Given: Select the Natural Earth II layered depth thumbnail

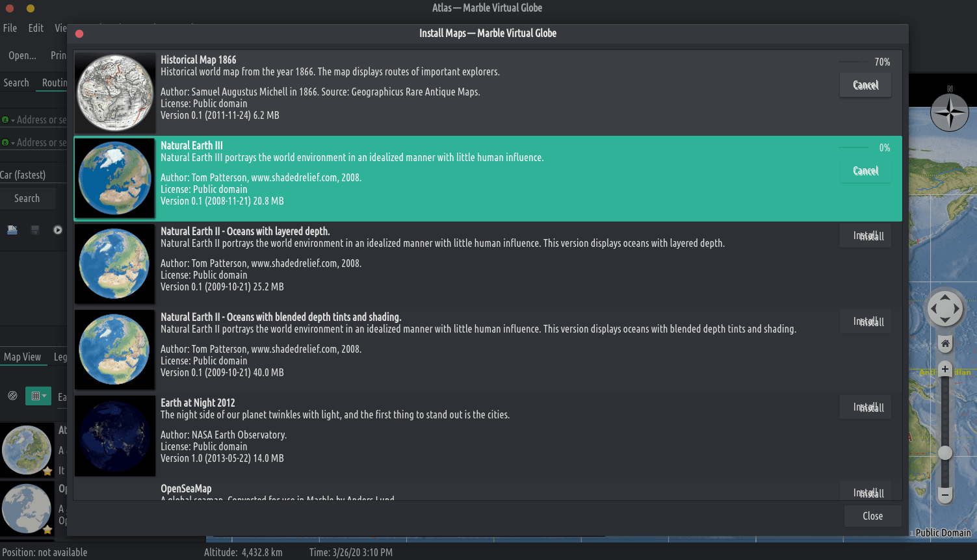Looking at the screenshot, I should pos(115,264).
